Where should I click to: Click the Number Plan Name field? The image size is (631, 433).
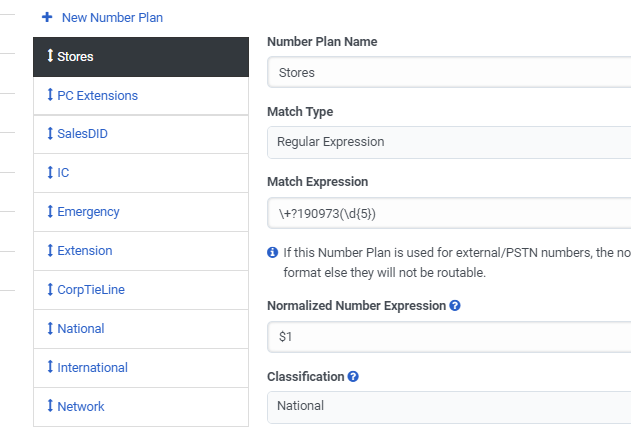[x=448, y=72]
